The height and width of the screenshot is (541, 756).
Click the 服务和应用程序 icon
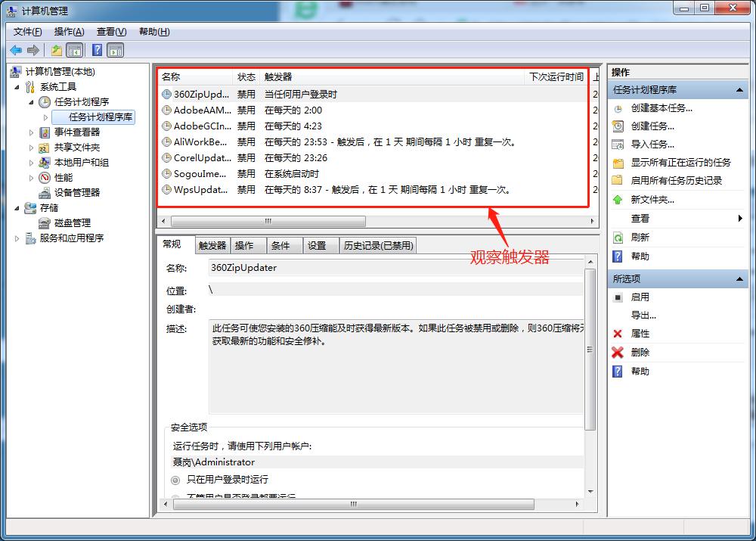30,238
